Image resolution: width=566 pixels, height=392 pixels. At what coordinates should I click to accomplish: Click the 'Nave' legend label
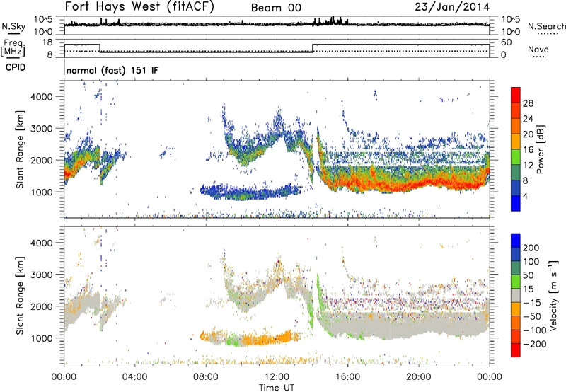tap(538, 49)
